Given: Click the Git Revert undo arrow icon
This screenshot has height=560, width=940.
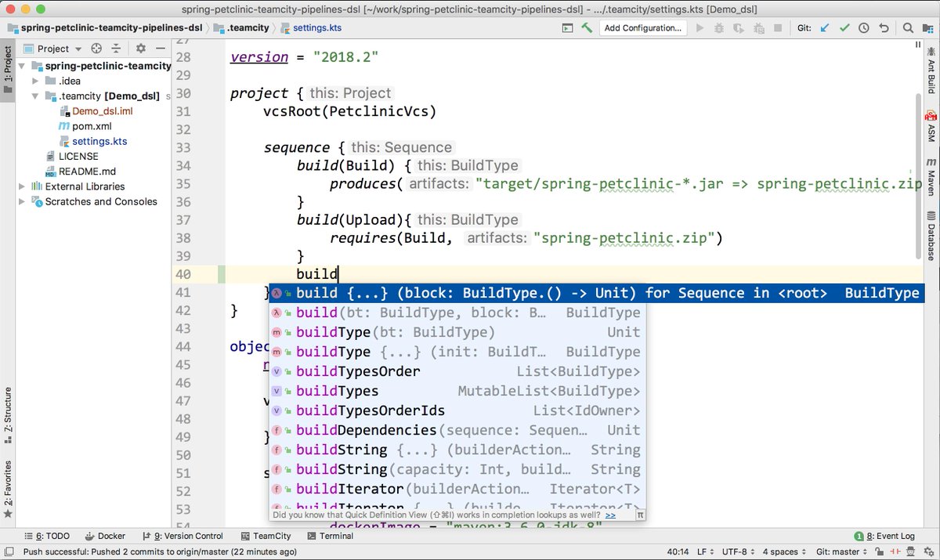Looking at the screenshot, I should (x=884, y=27).
